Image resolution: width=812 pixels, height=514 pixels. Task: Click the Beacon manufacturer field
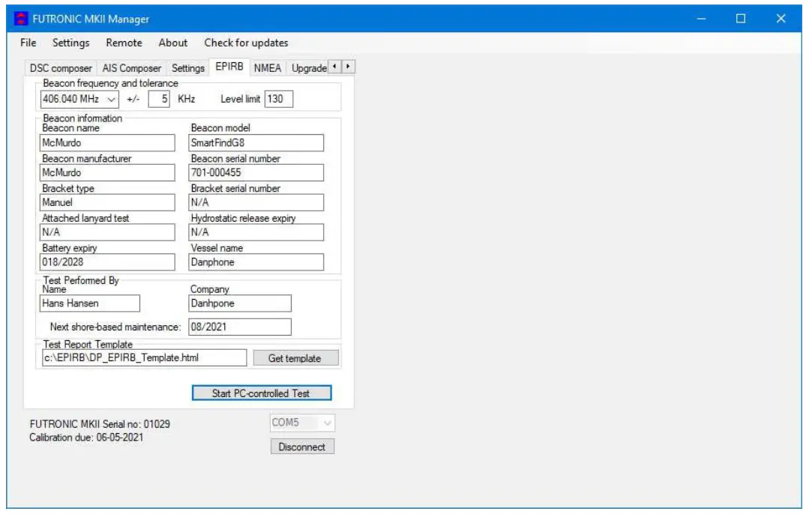coord(107,173)
